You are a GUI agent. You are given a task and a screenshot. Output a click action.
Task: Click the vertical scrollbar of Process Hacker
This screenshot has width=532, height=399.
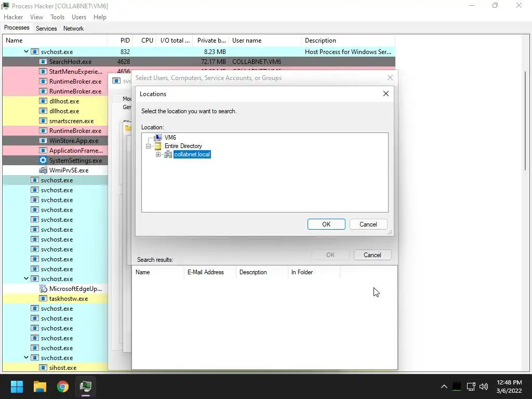525,122
